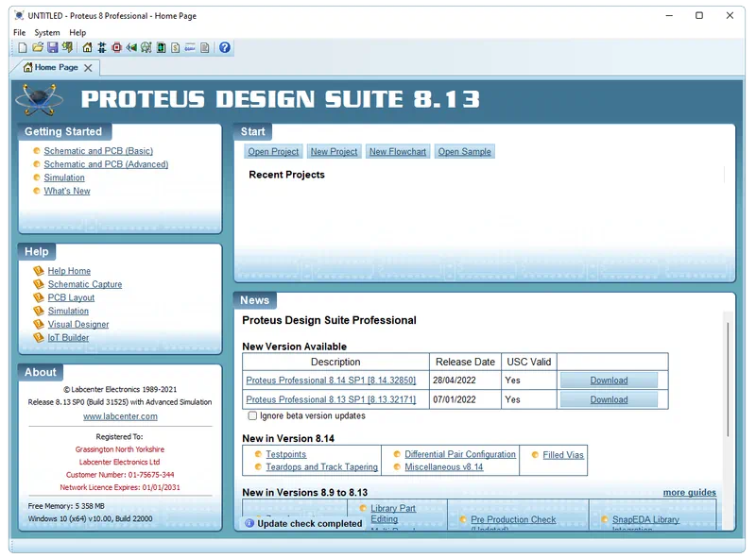Click the Update check completed status text
The width and height of the screenshot is (756, 558).
coord(310,524)
